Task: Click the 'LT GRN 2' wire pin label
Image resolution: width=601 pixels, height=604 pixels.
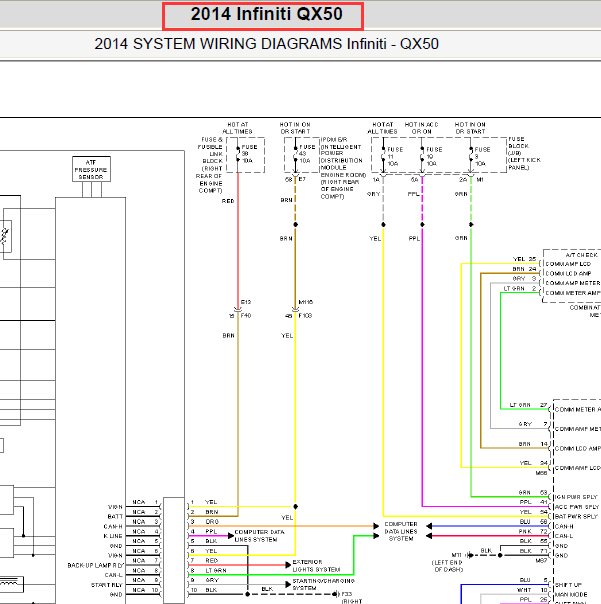Action: tap(520, 289)
